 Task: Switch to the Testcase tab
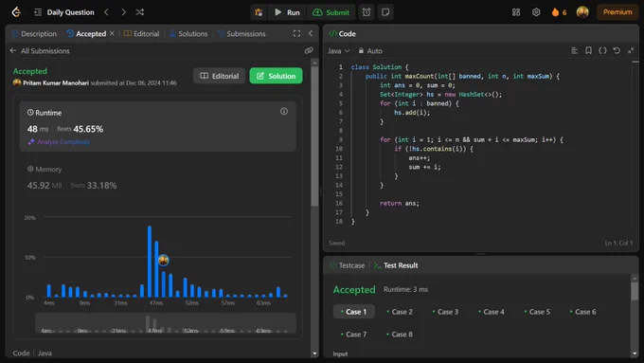point(347,265)
